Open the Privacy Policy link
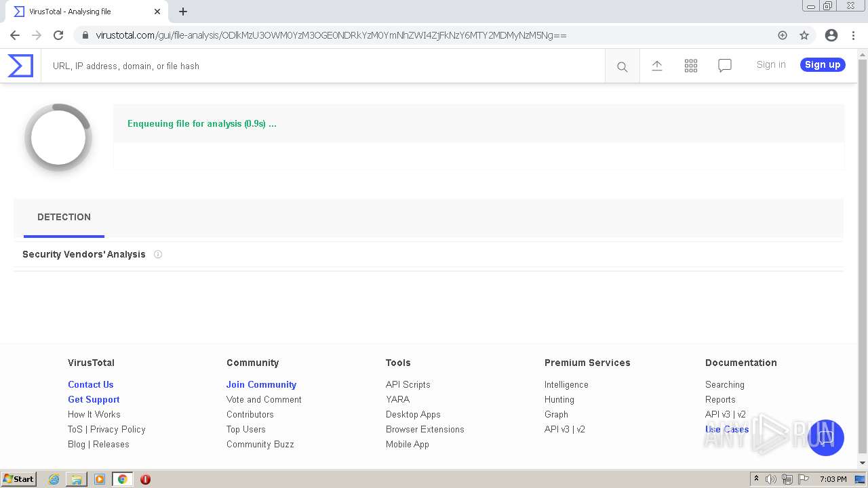Viewport: 868px width, 488px height. click(118, 429)
